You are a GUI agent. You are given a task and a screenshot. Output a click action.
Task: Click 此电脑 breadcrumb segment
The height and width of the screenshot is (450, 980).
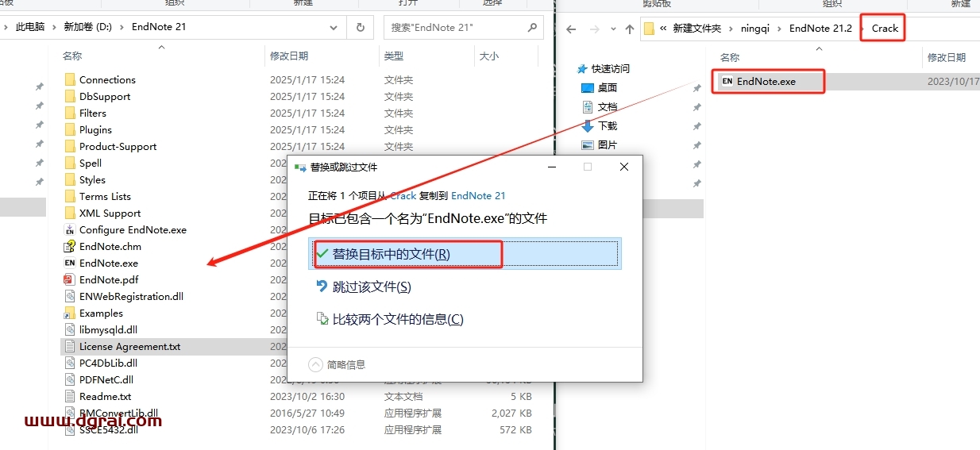pyautogui.click(x=30, y=27)
